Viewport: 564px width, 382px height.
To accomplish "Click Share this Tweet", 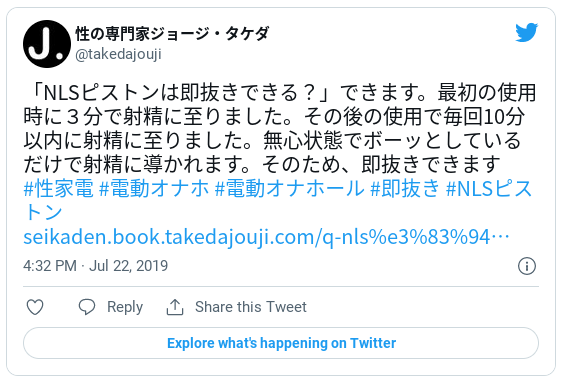I will (251, 307).
